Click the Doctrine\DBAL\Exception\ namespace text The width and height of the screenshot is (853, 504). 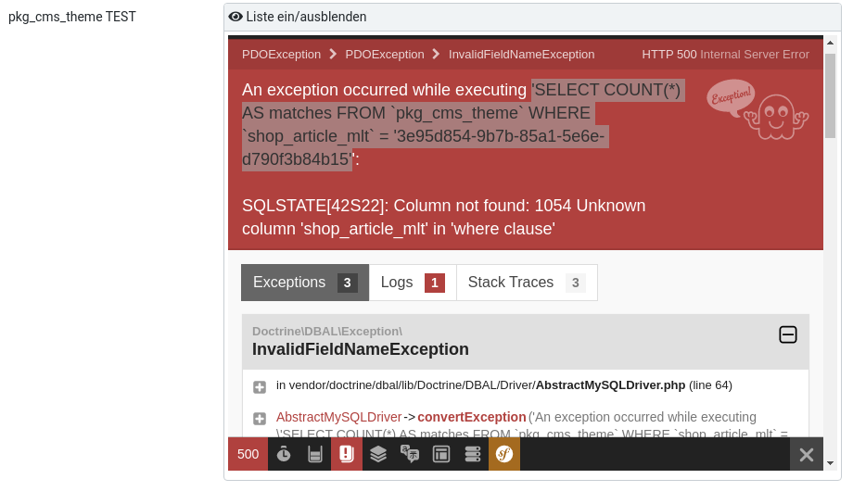327,331
